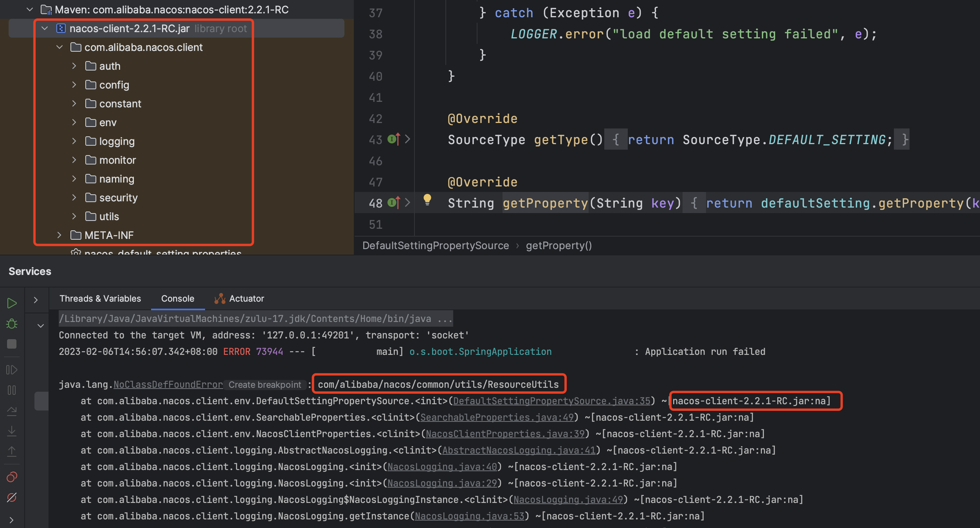This screenshot has height=528, width=980.
Task: Open View Breakpoints red circles icon
Action: (x=12, y=477)
